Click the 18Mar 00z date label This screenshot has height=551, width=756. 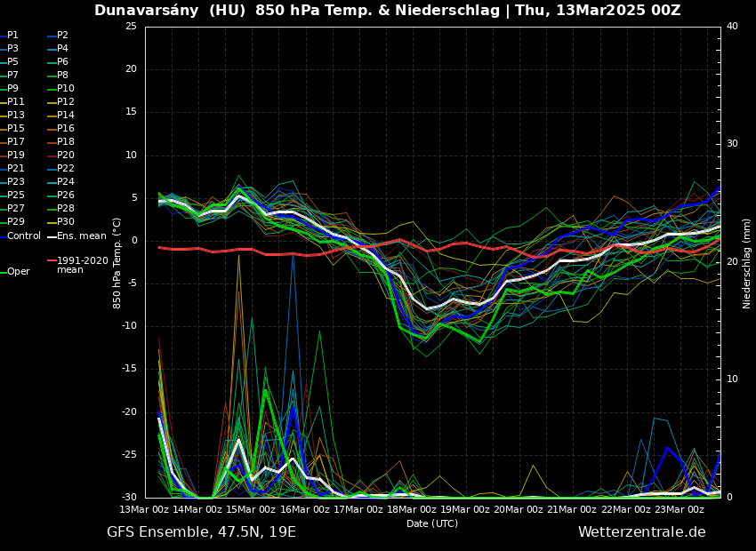click(x=406, y=509)
